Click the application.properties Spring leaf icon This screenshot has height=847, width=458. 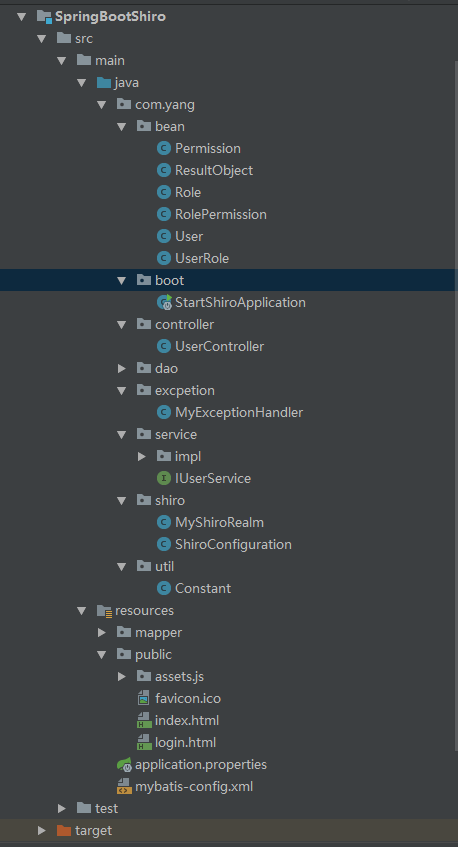124,765
